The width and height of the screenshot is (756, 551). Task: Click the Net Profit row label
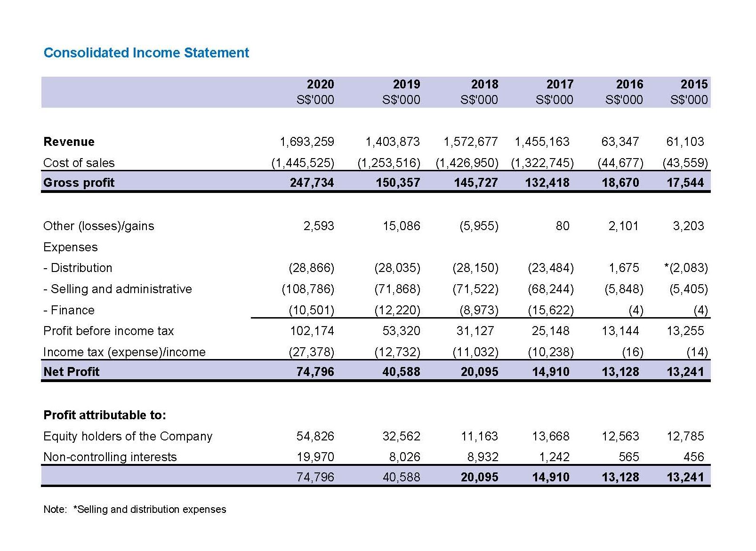(71, 372)
